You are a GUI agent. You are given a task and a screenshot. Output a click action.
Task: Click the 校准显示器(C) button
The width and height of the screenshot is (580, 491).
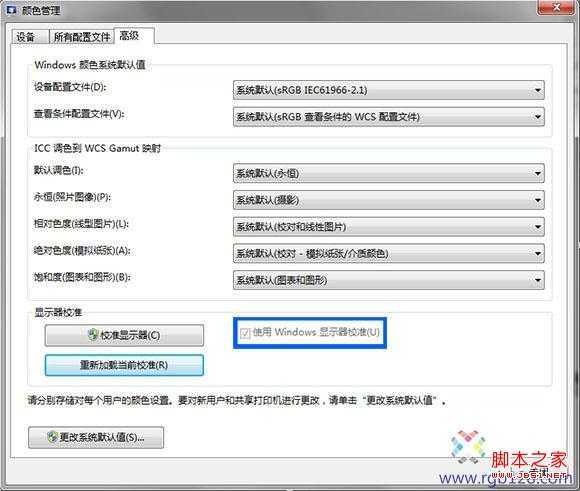tap(124, 335)
